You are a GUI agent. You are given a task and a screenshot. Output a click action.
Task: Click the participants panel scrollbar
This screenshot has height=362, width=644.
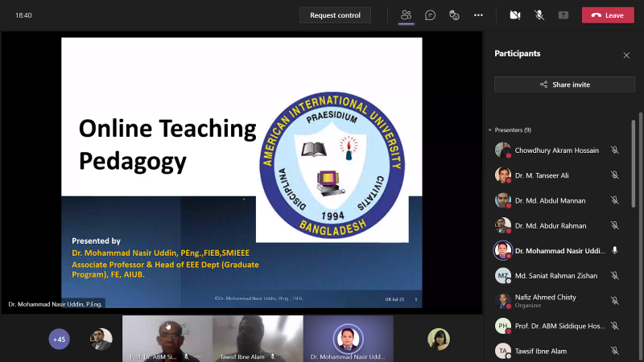point(633,164)
